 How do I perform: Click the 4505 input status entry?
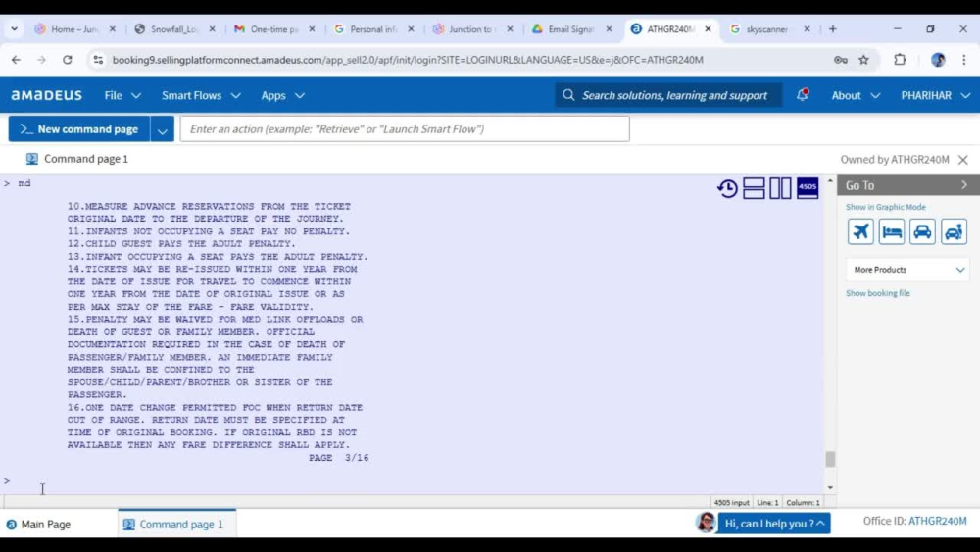(x=731, y=503)
